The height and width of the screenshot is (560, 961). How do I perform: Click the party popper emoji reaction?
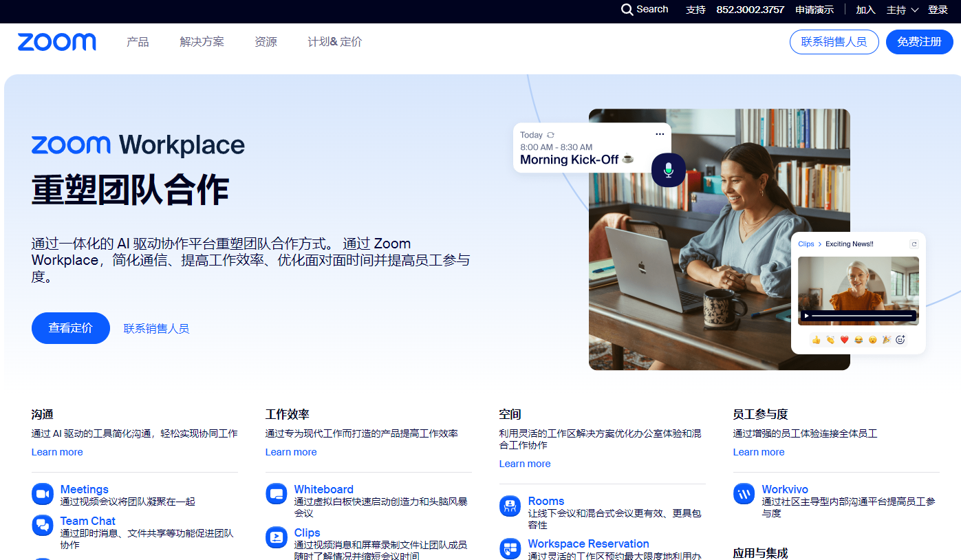[887, 339]
